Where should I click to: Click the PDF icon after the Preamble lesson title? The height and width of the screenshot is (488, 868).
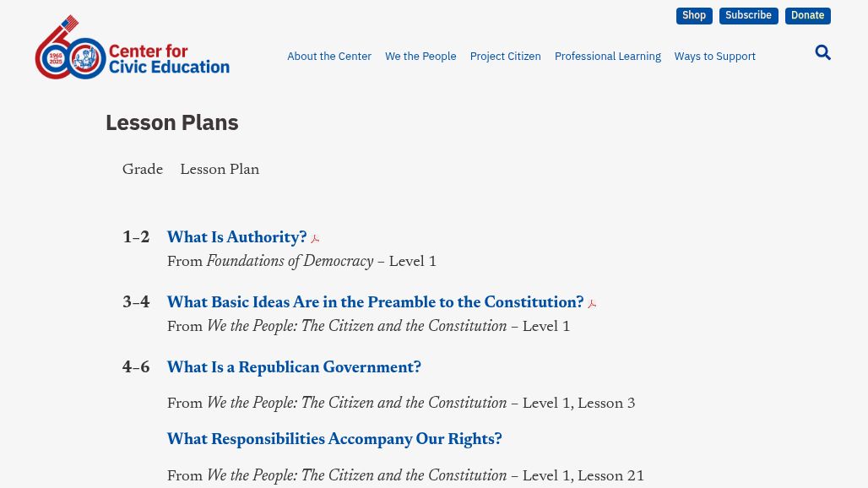592,304
